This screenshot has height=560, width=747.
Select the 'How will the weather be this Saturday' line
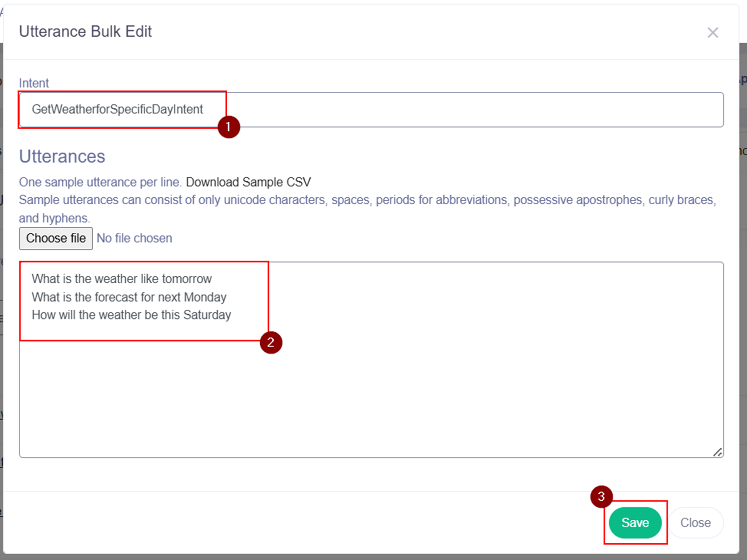(131, 315)
